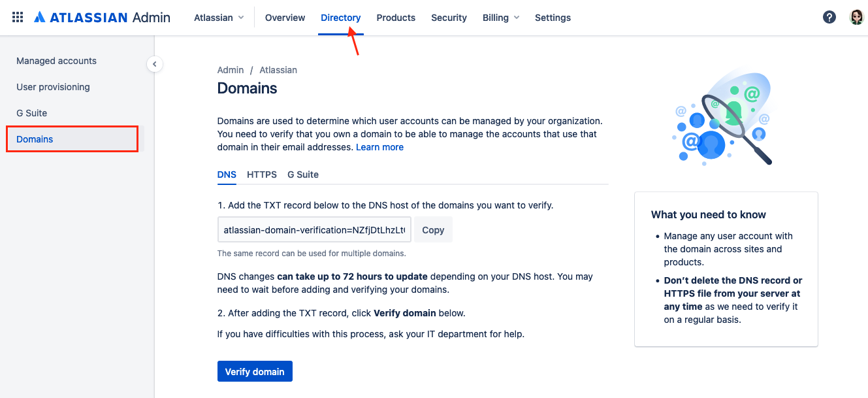
Task: Expand the Atlassian organization dropdown
Action: pyautogui.click(x=219, y=18)
